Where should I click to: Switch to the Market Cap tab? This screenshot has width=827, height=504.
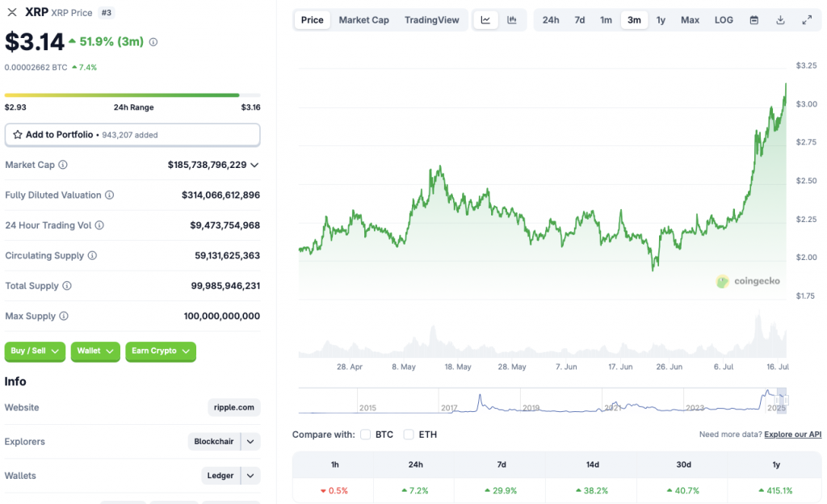363,19
